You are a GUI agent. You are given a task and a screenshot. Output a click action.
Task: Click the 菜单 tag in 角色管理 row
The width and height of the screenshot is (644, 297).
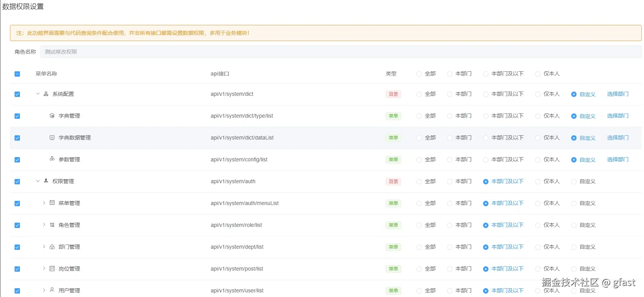click(393, 225)
